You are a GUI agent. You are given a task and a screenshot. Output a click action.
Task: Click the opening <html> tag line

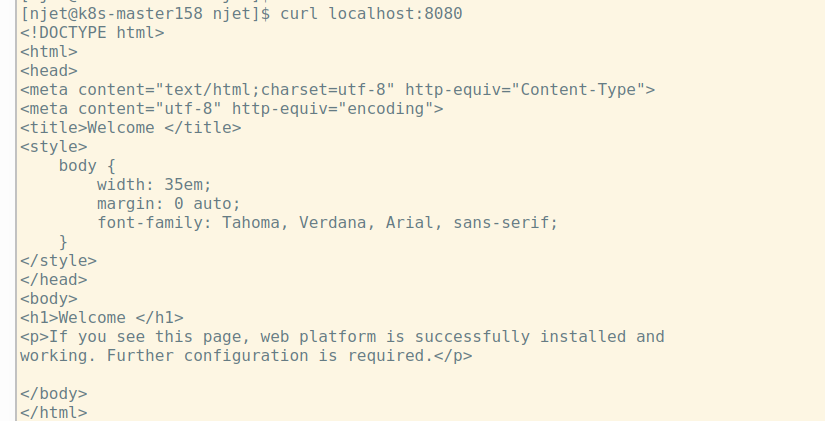(48, 51)
